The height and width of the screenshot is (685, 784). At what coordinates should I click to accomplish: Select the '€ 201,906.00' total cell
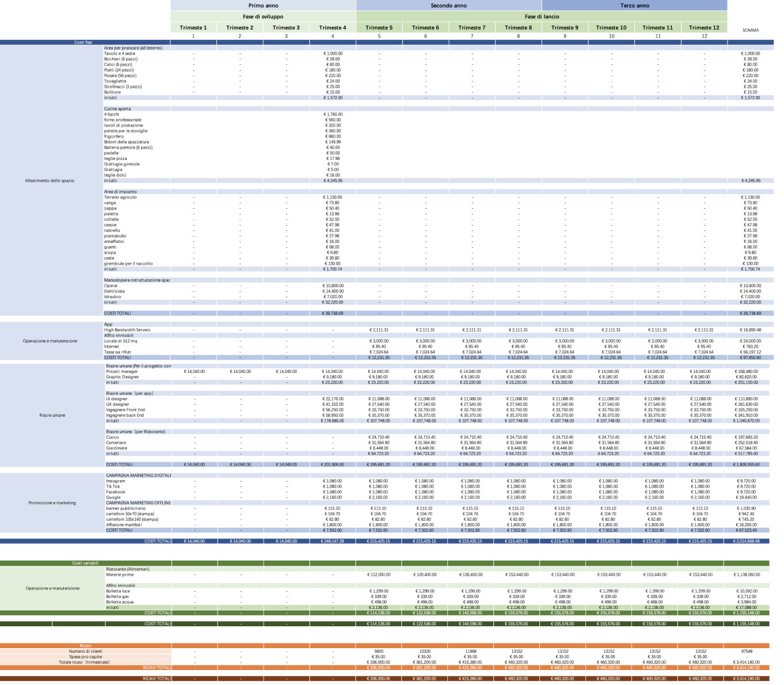coord(332,465)
